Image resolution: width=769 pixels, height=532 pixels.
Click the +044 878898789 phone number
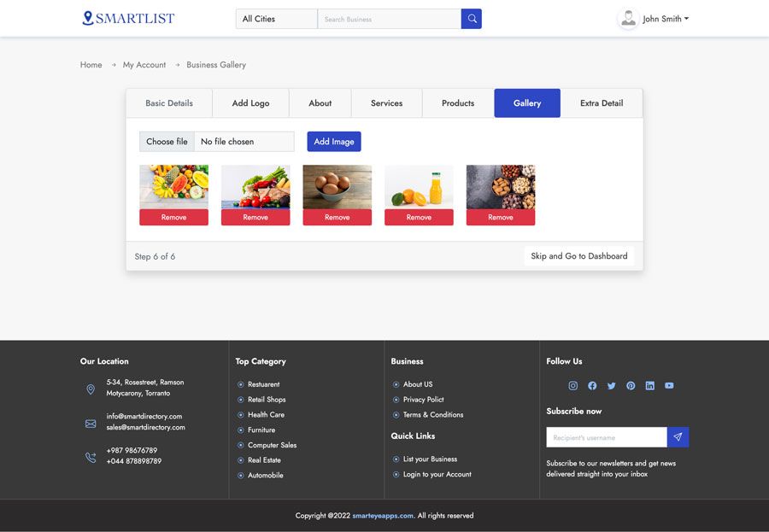134,461
